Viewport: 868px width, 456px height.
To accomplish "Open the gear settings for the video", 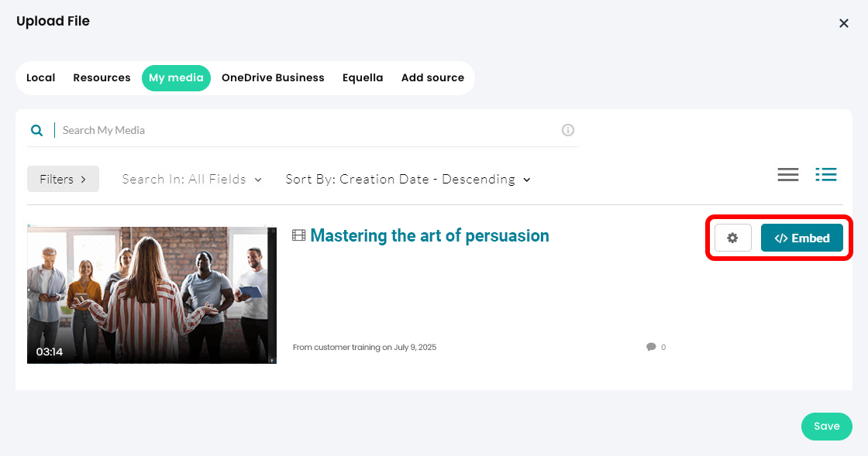I will coord(732,238).
